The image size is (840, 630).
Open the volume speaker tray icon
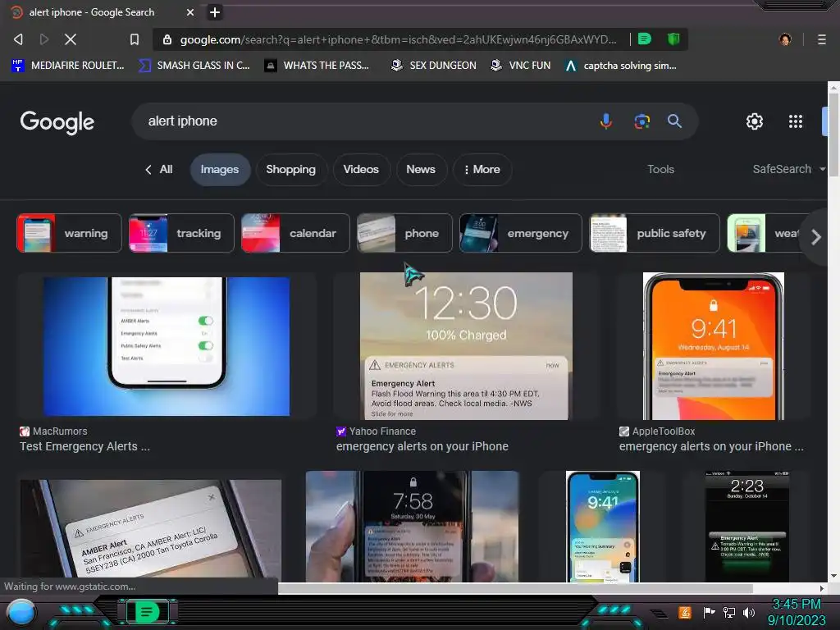coord(749,612)
